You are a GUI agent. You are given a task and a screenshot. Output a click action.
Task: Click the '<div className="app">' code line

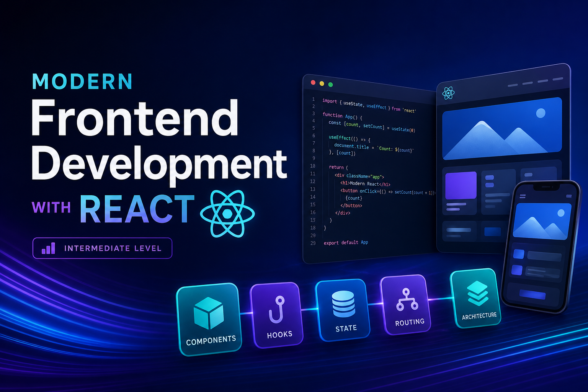[359, 176]
